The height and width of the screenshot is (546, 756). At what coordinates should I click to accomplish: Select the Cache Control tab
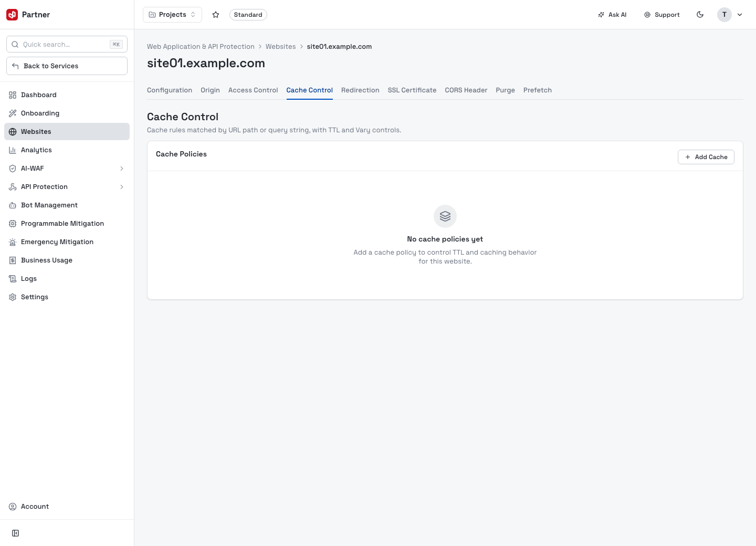[x=310, y=90]
